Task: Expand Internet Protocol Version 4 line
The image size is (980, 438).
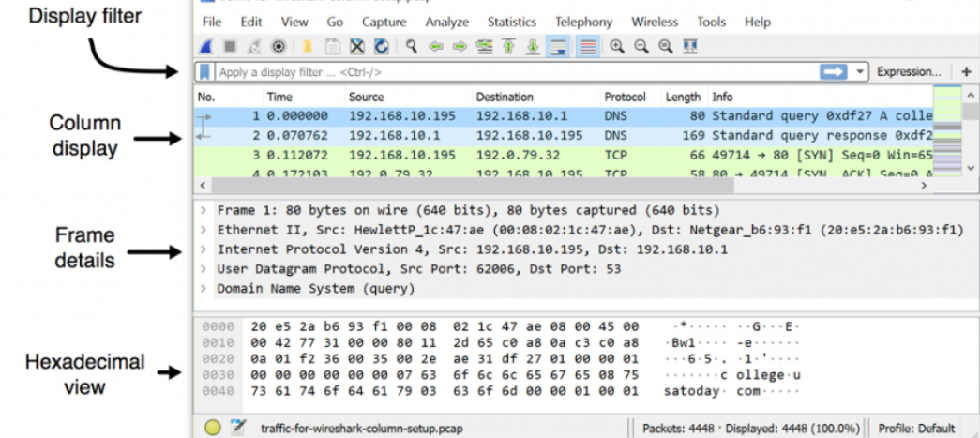Action: [204, 249]
